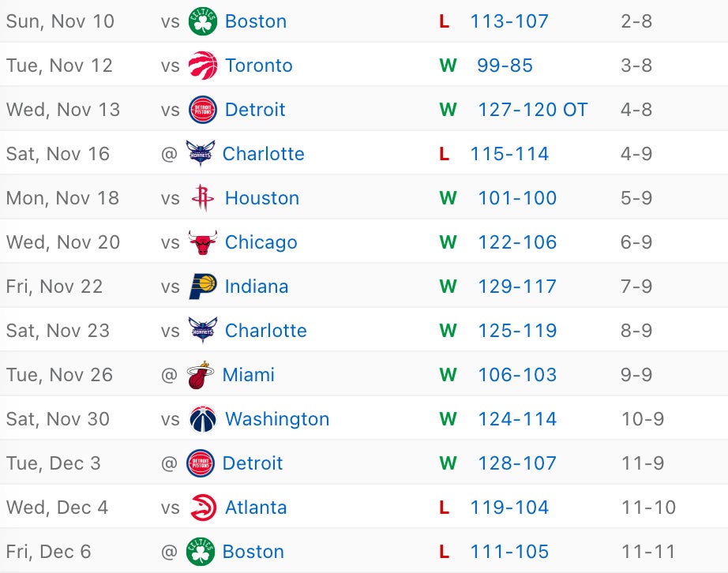The width and height of the screenshot is (728, 573).
Task: Click the Chicago Bulls logo icon
Action: coord(203,242)
